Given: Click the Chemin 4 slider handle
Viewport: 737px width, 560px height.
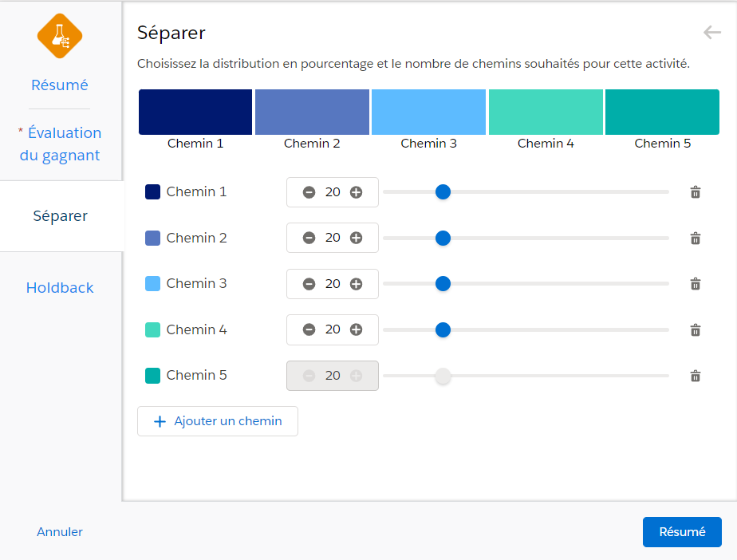Looking at the screenshot, I should (443, 329).
